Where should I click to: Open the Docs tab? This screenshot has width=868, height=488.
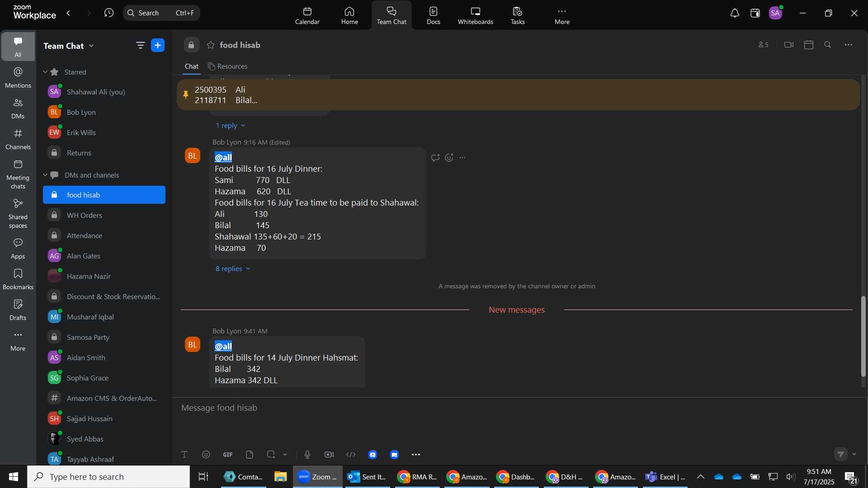434,15
